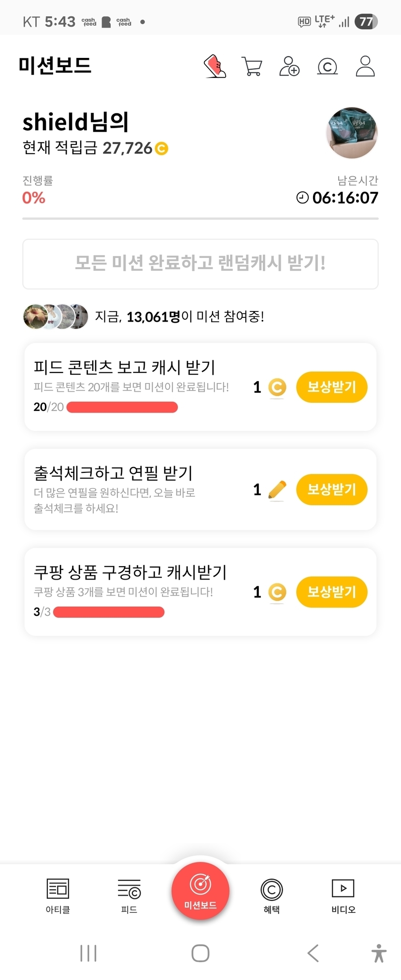Tap the participant avatars group

56,317
